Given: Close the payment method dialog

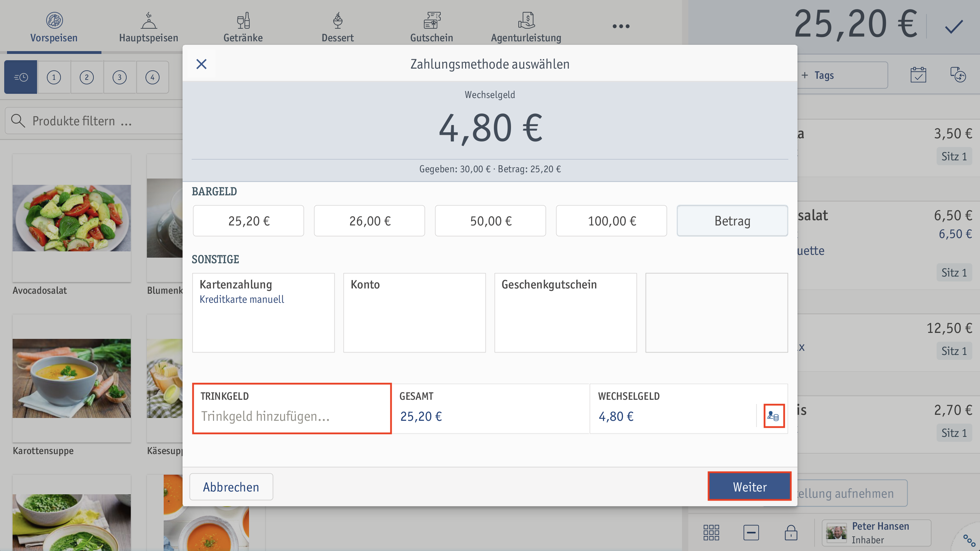Looking at the screenshot, I should (x=201, y=64).
